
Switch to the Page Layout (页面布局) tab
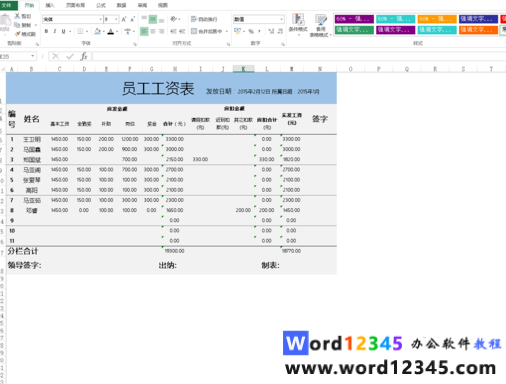click(75, 5)
